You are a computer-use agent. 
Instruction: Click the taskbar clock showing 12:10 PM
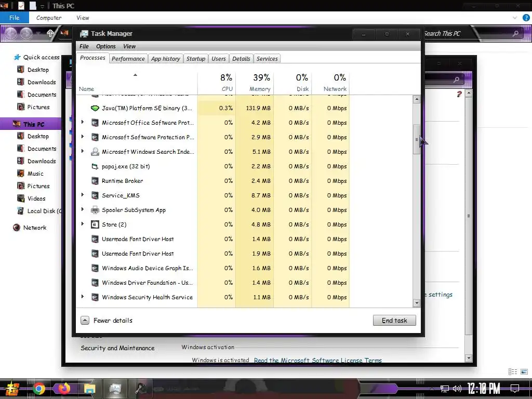tap(484, 389)
